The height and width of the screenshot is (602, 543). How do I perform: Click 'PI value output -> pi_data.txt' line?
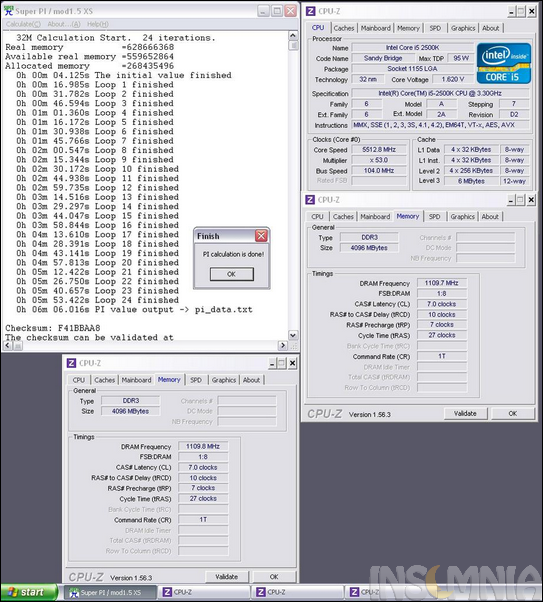134,309
